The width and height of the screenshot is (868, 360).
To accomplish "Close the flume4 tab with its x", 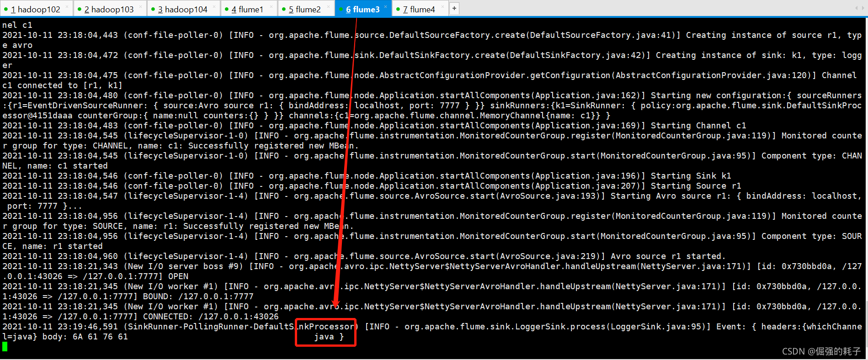I will tap(442, 6).
